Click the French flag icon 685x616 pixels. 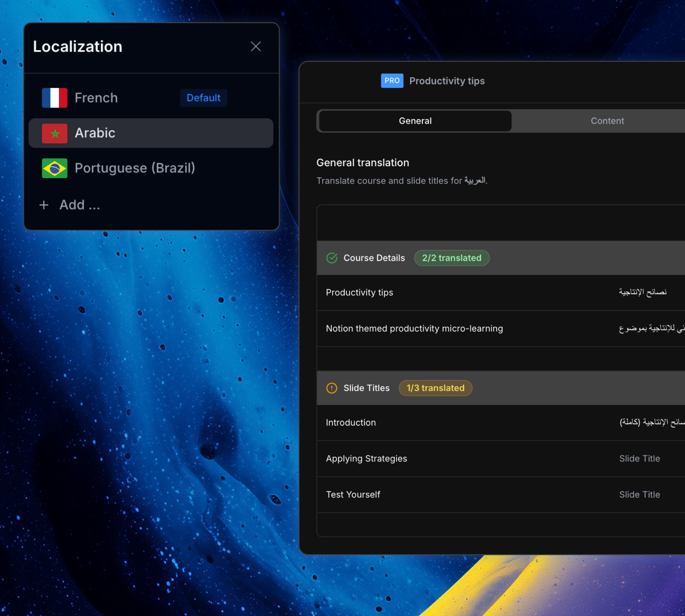(55, 98)
